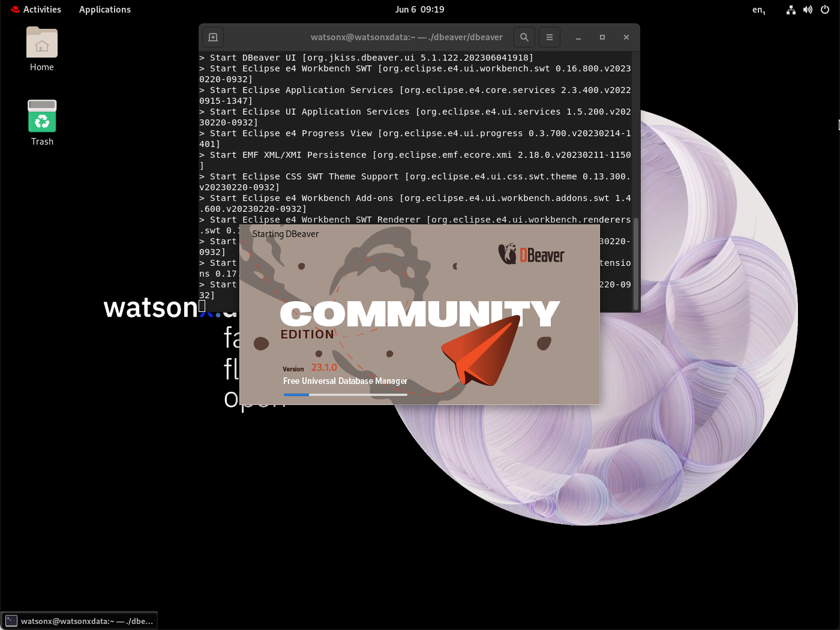The height and width of the screenshot is (630, 840).
Task: Open the clock showing Jun 6 09:19
Action: (420, 10)
